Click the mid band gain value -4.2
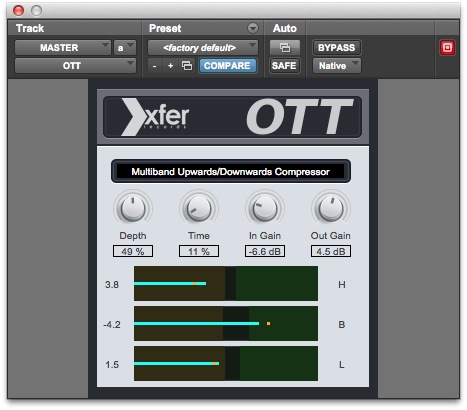The width and height of the screenshot is (467, 410). 112,325
